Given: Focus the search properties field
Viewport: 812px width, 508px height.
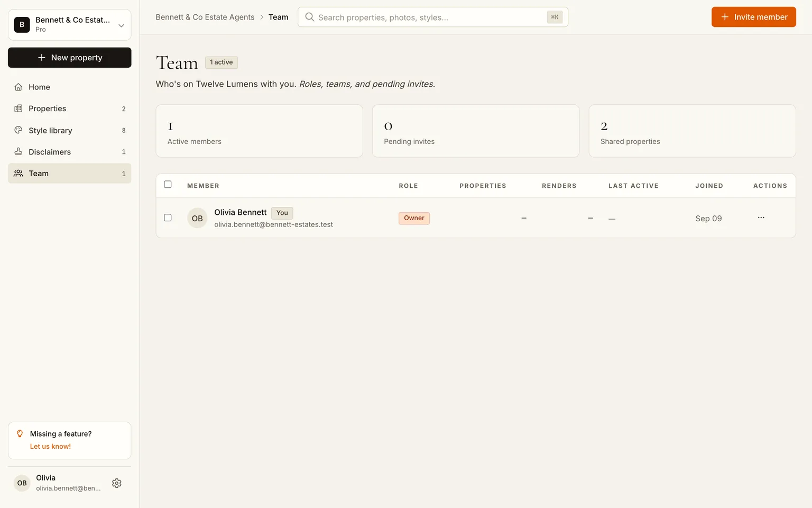Looking at the screenshot, I should coord(433,17).
